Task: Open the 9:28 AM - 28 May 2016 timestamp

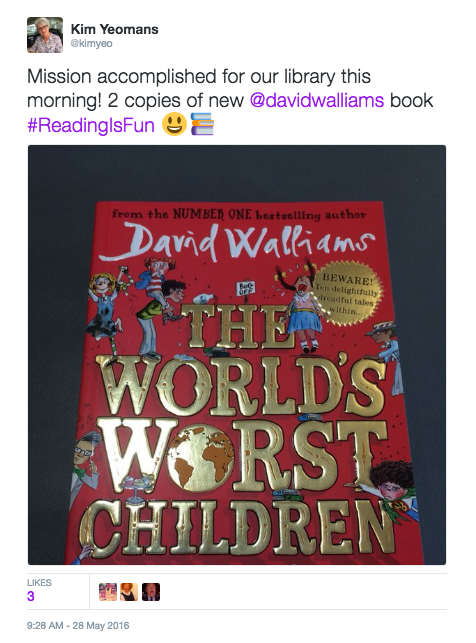Action: pos(78,626)
